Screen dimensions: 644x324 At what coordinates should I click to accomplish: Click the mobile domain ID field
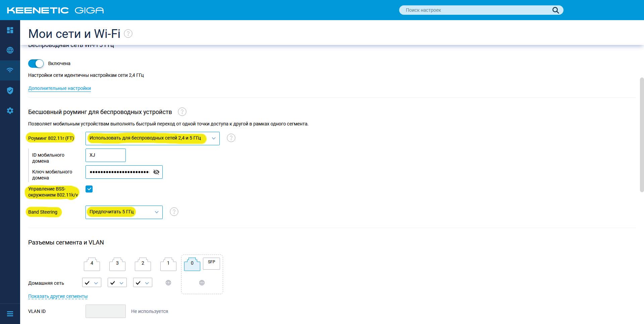pos(105,155)
